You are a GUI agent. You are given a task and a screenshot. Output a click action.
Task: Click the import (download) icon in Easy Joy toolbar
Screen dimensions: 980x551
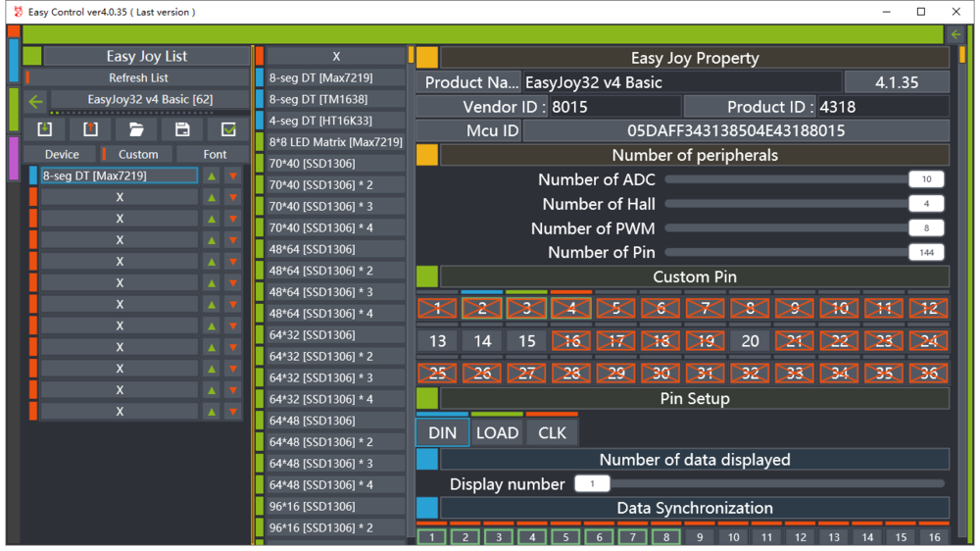click(x=45, y=129)
